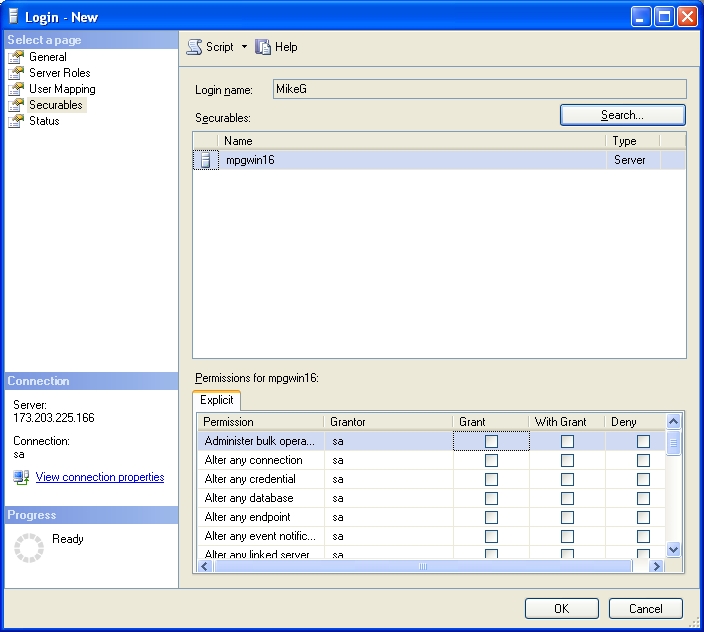Check Deny for Alter any credential
The image size is (704, 632).
pos(643,479)
